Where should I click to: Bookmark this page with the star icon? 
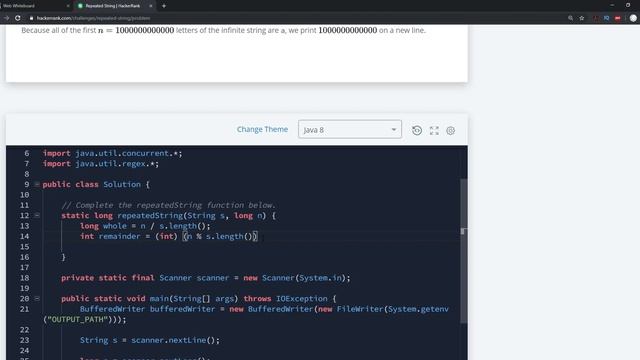(x=582, y=18)
